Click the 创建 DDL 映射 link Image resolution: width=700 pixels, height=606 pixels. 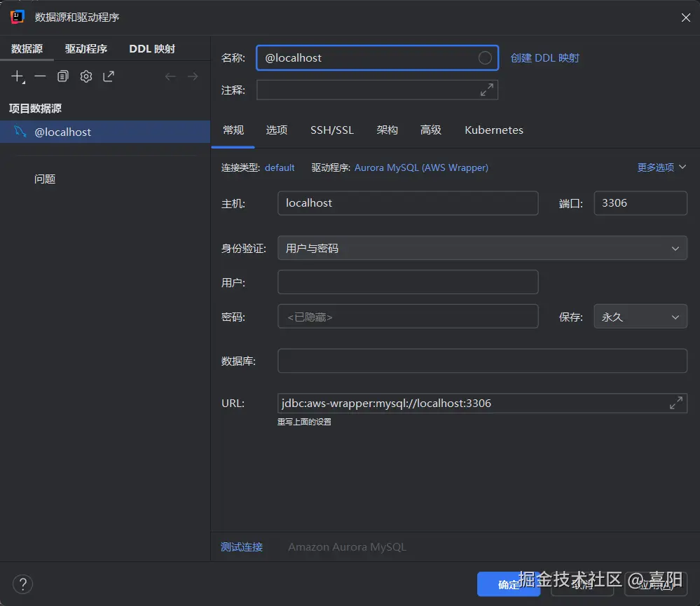click(x=544, y=57)
